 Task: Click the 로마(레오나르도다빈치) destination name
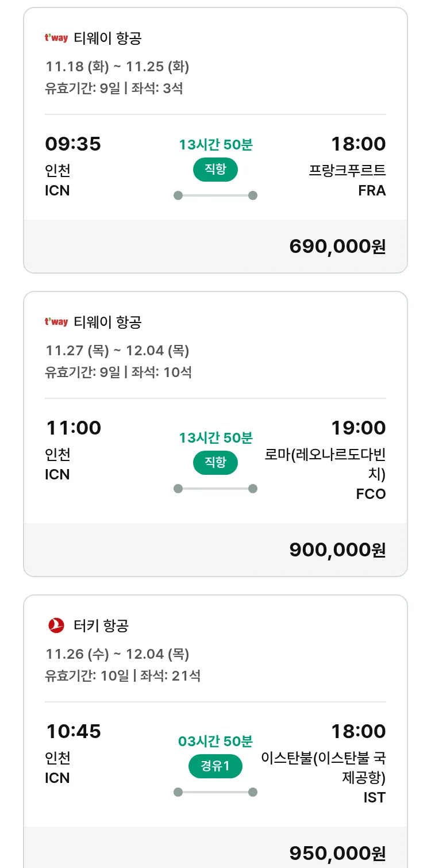(x=325, y=464)
